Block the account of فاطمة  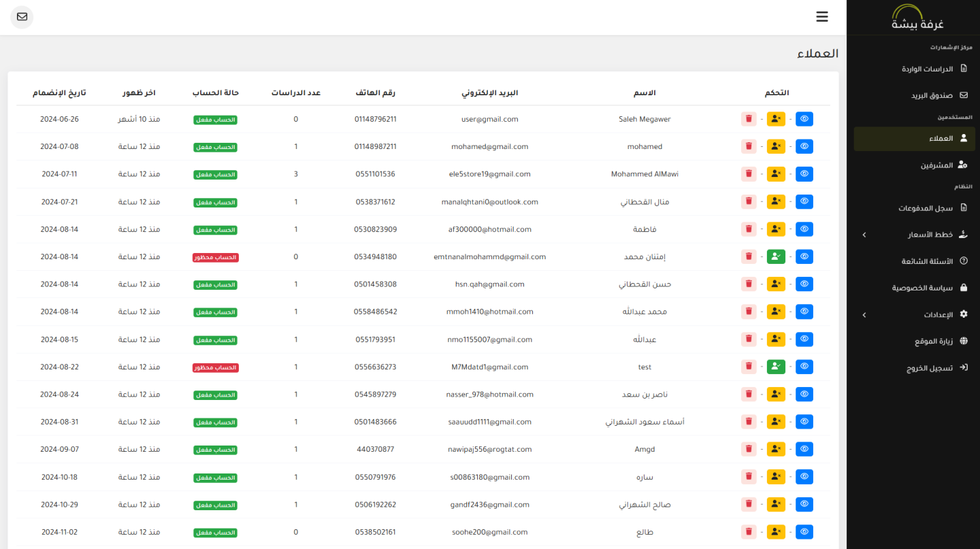pos(776,229)
